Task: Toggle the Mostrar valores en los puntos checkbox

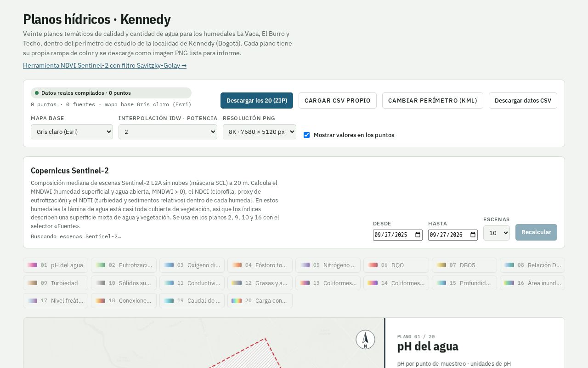Action: [x=306, y=135]
